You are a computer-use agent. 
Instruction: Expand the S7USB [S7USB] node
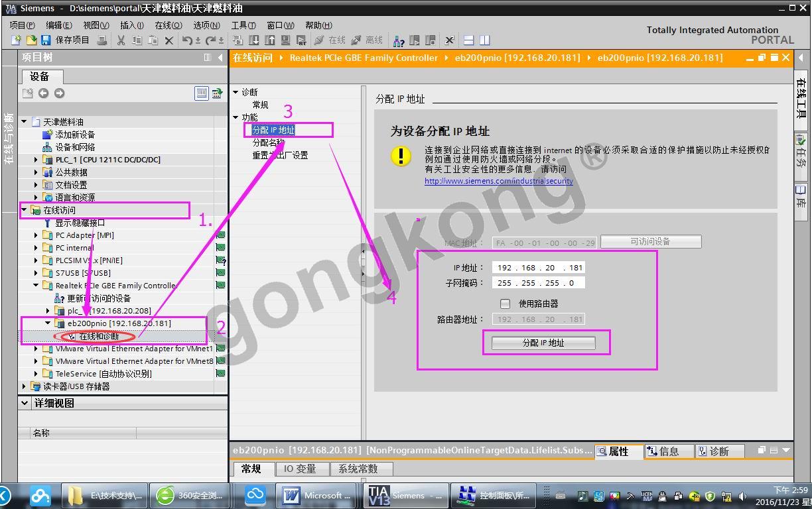click(36, 273)
